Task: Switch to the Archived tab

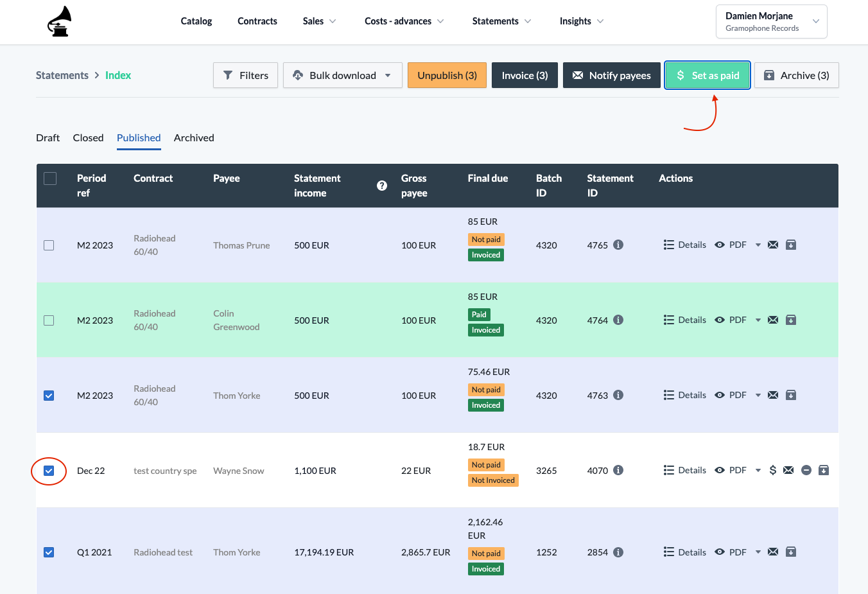Action: click(194, 137)
